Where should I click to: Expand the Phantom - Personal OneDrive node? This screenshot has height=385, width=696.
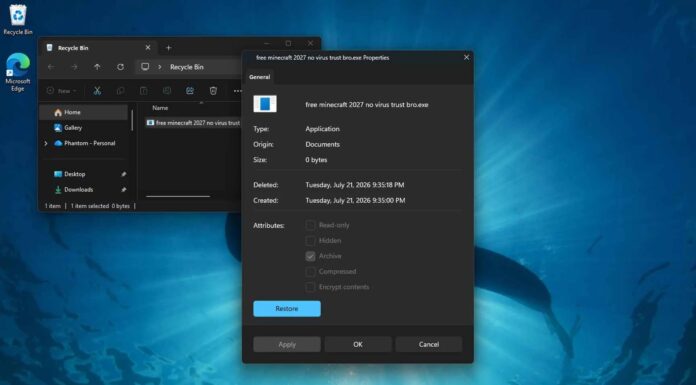(46, 143)
